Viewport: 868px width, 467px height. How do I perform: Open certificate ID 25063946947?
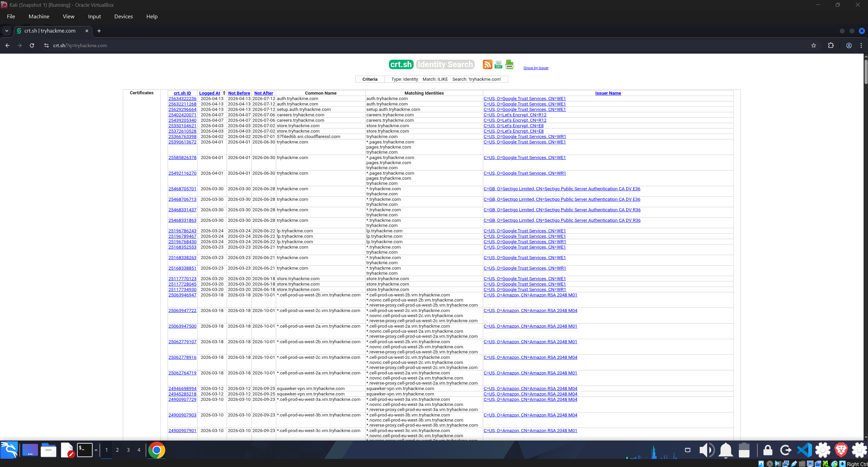[182, 295]
